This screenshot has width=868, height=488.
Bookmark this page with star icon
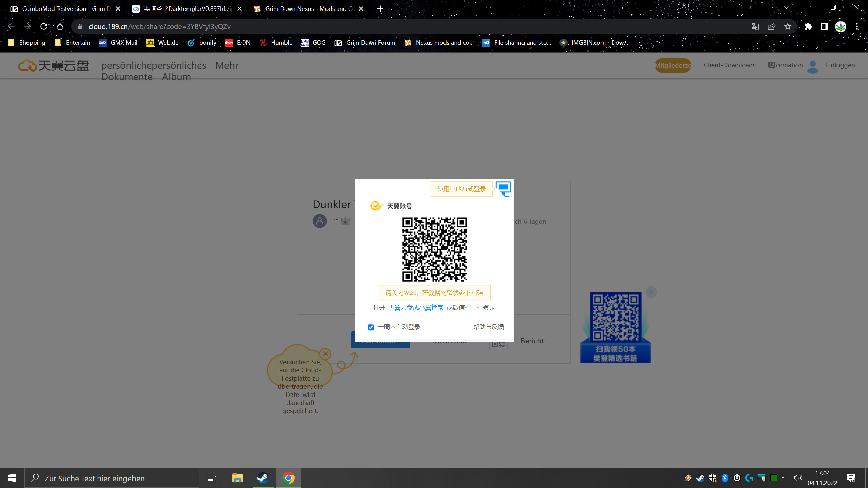pyautogui.click(x=788, y=26)
